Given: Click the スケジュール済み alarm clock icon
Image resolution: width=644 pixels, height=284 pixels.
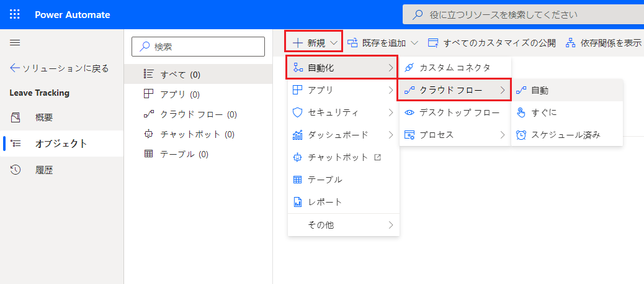Looking at the screenshot, I should (521, 135).
